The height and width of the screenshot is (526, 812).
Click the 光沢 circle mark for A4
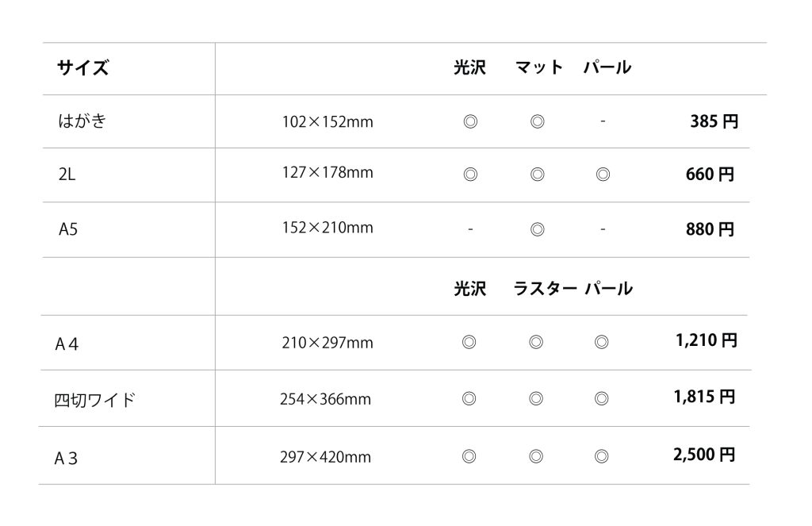click(469, 342)
